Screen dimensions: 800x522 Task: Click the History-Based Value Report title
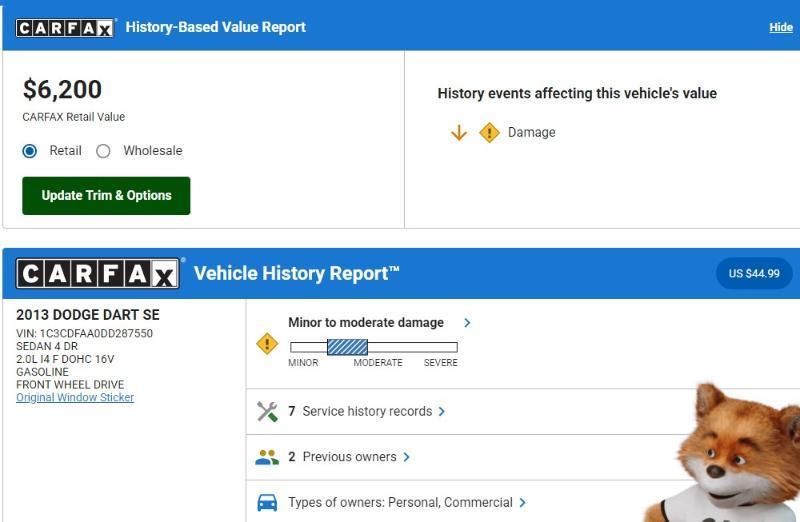click(x=216, y=27)
